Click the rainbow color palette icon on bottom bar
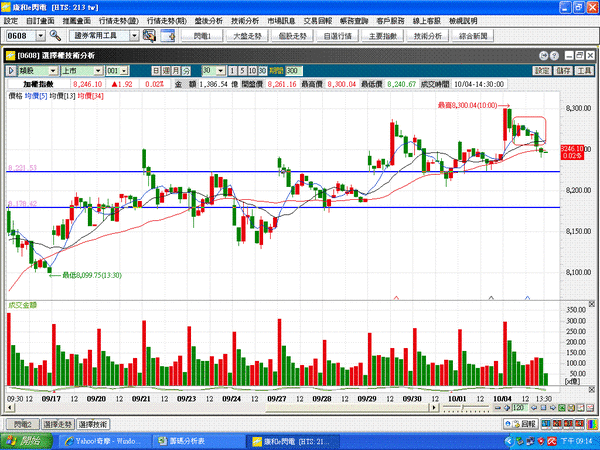 point(592,424)
